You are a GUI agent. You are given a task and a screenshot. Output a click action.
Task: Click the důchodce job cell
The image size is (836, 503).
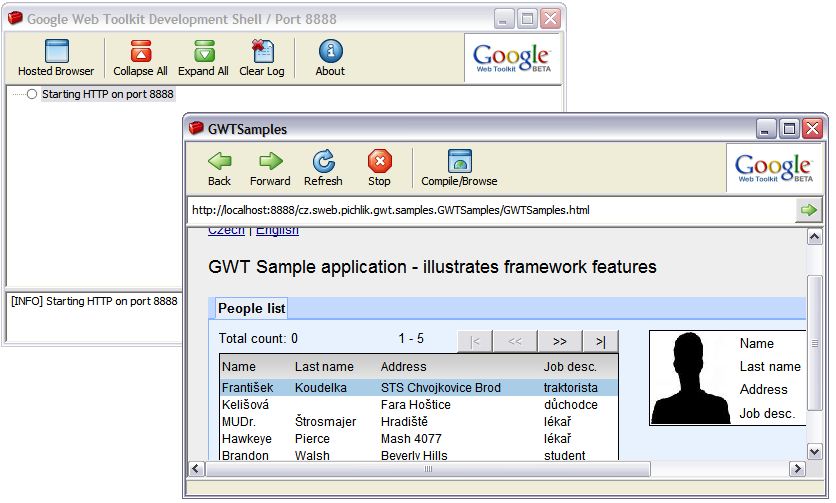click(570, 405)
